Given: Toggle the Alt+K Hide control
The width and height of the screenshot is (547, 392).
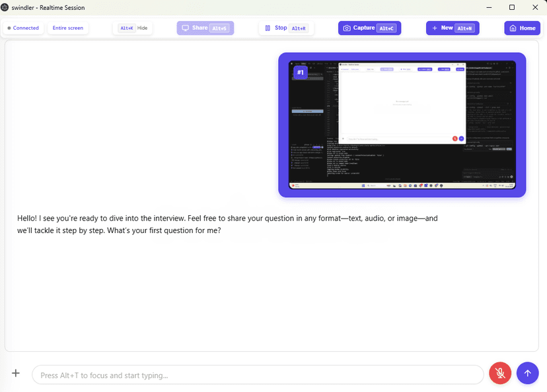Looking at the screenshot, I should pos(133,28).
